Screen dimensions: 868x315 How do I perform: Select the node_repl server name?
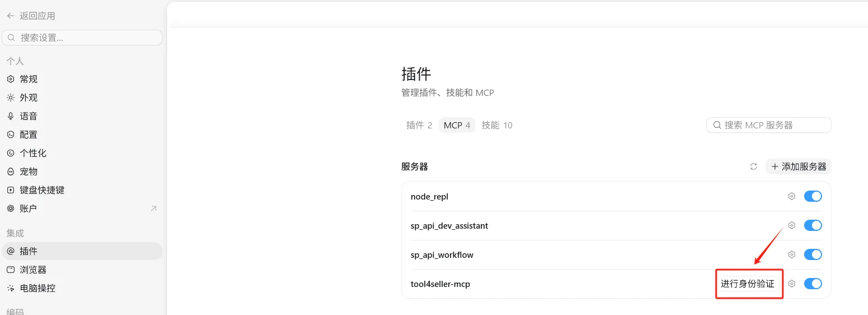tap(429, 197)
